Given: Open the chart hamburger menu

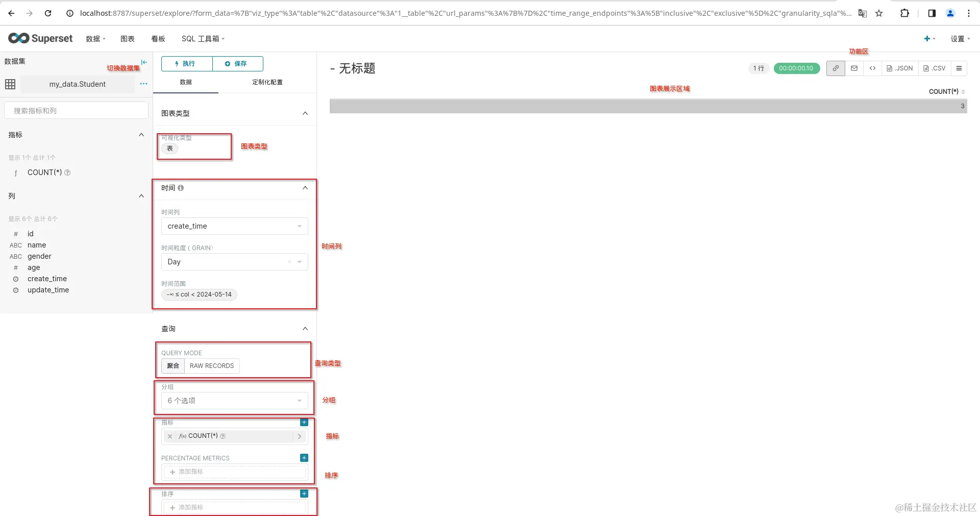Looking at the screenshot, I should [x=959, y=68].
